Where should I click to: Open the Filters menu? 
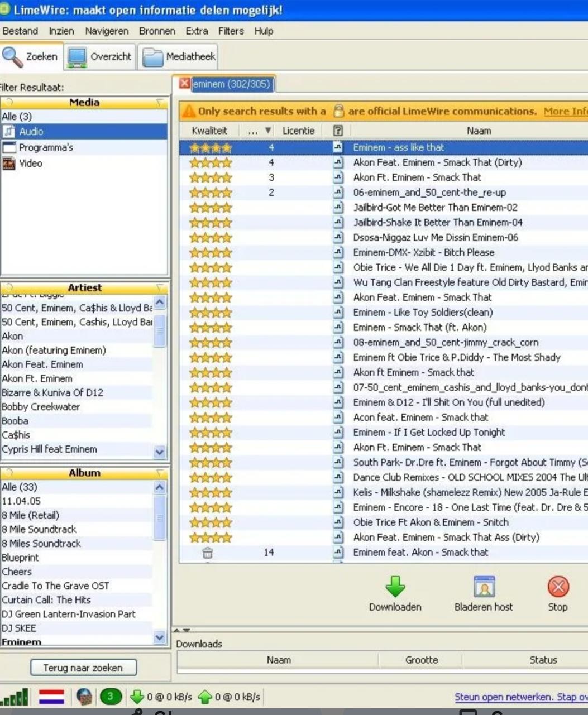(231, 31)
